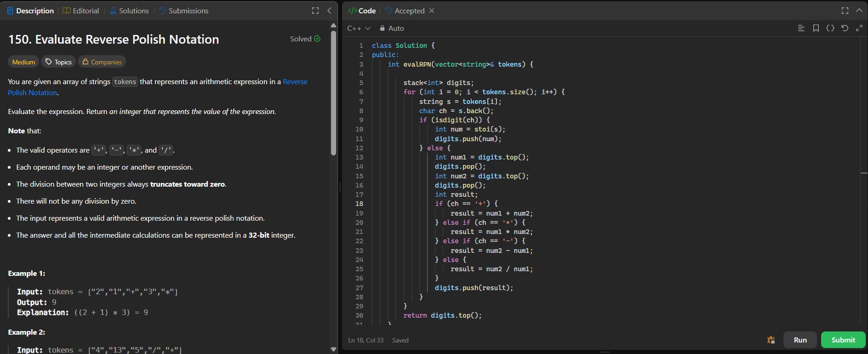Click the bookmark icon in code toolbar
The width and height of the screenshot is (868, 354).
point(816,28)
